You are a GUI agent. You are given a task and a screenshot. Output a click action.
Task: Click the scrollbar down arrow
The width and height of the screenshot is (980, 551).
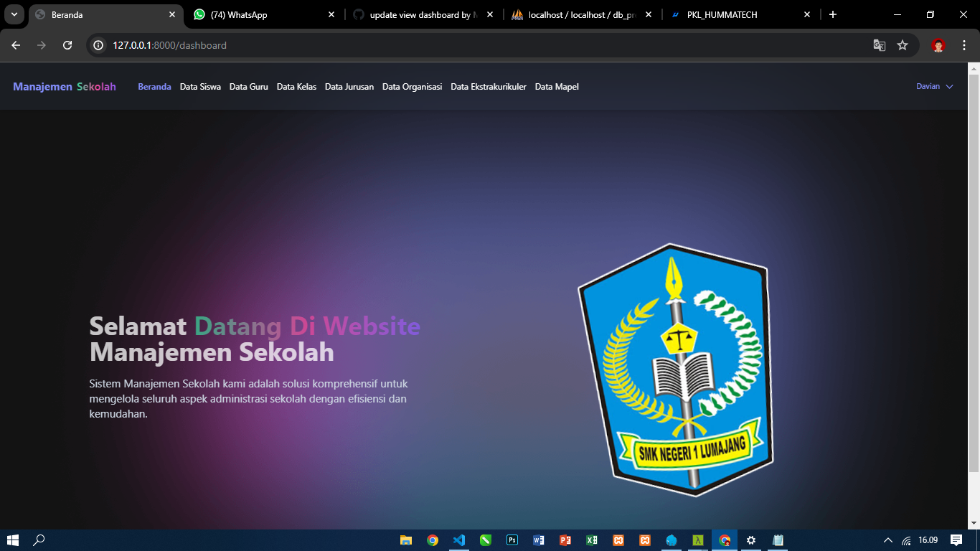974,523
